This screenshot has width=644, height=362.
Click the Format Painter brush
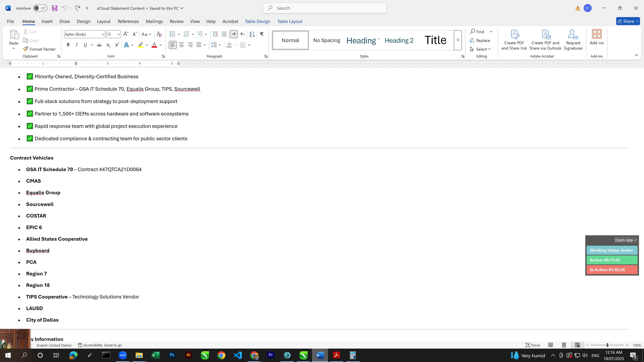coord(40,49)
